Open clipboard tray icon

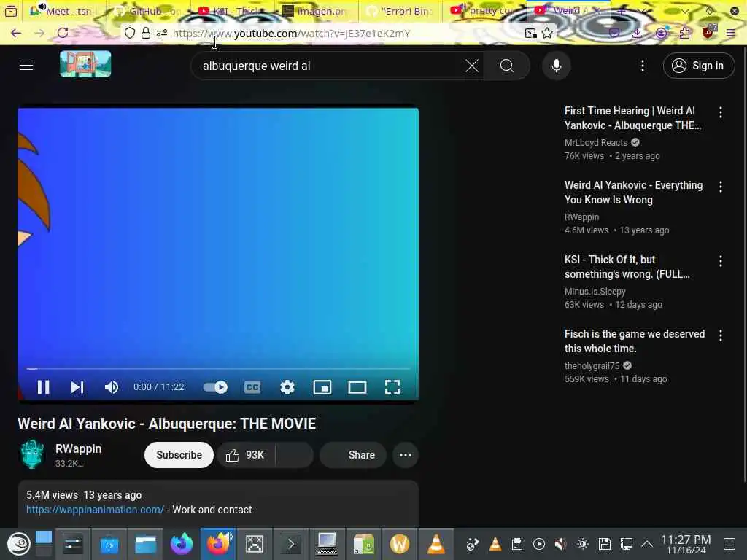(x=517, y=544)
